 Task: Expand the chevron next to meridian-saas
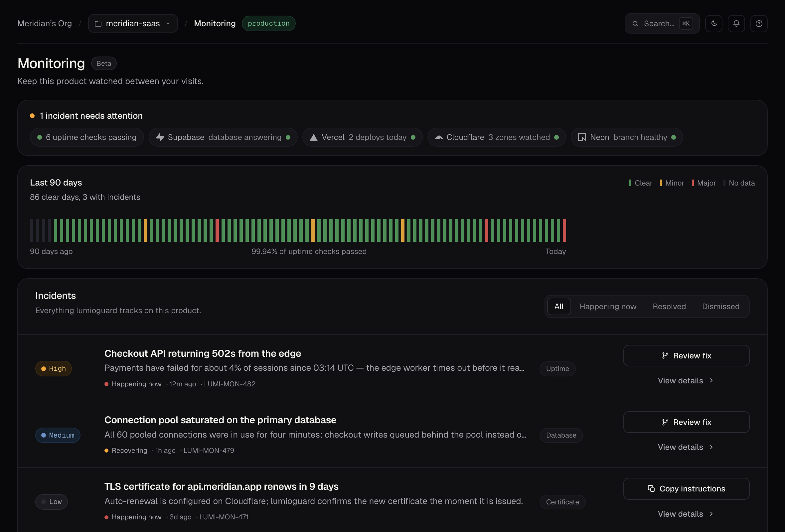pyautogui.click(x=168, y=24)
